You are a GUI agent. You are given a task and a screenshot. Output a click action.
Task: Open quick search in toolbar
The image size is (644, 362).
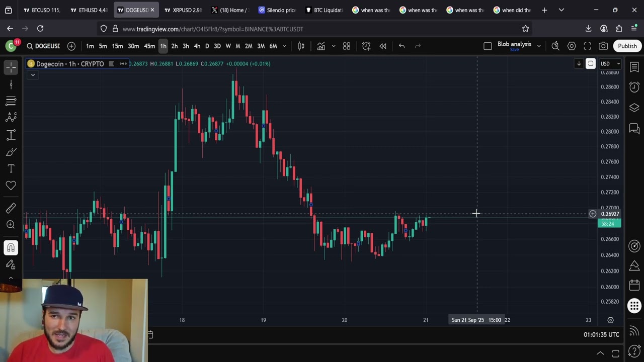[555, 46]
